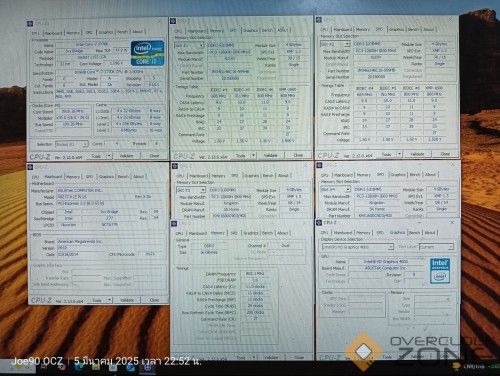Click the Core Speed value field
Viewport: 500px width, 376px height.
[x=72, y=111]
